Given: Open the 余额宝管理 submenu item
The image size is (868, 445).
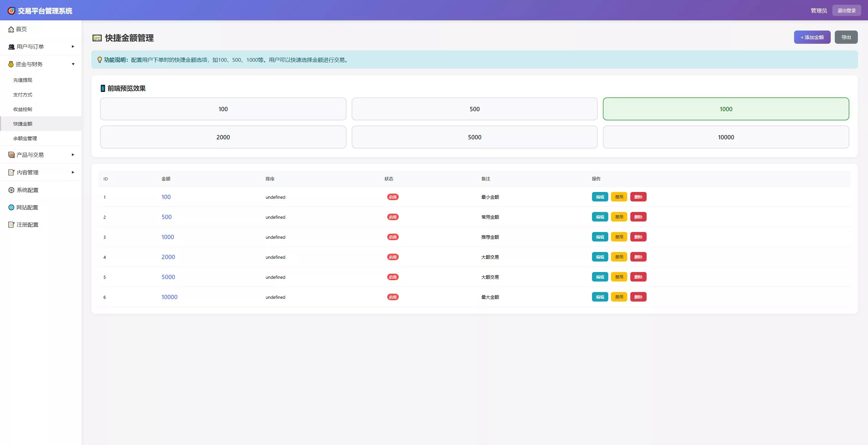Looking at the screenshot, I should [25, 138].
